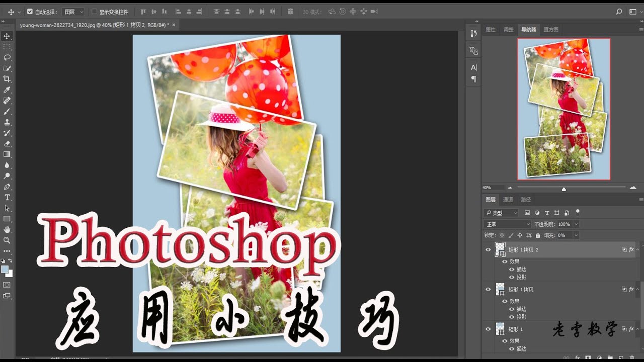This screenshot has height=362, width=644.
Task: Switch to the 属性 tab
Action: coord(491,30)
